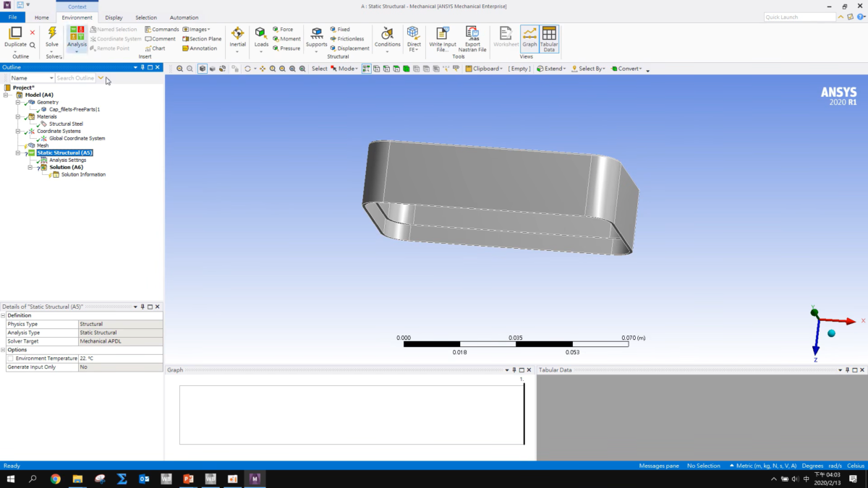The height and width of the screenshot is (488, 868).
Task: Toggle the Graph view button
Action: click(x=529, y=38)
